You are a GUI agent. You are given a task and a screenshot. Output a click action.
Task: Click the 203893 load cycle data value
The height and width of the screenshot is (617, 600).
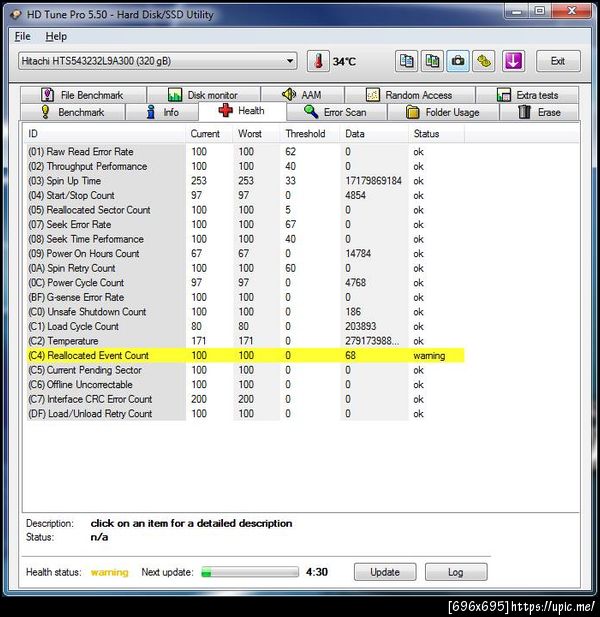360,326
